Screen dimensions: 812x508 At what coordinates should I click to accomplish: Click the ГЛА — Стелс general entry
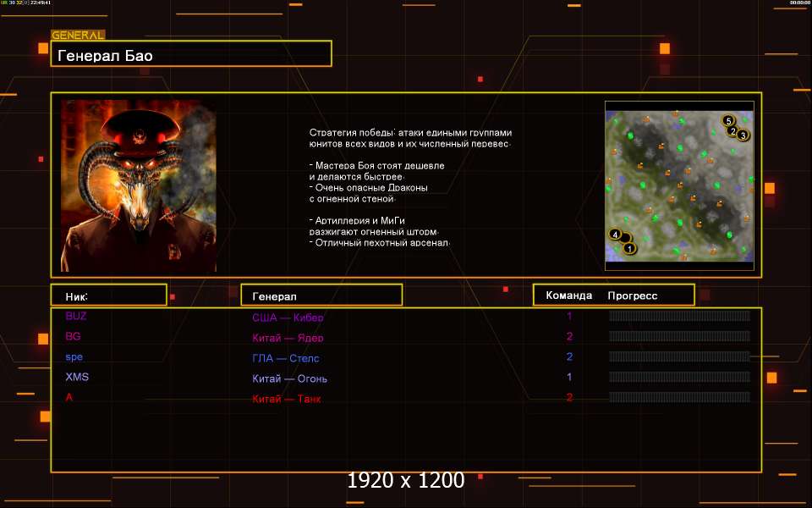[x=286, y=358]
